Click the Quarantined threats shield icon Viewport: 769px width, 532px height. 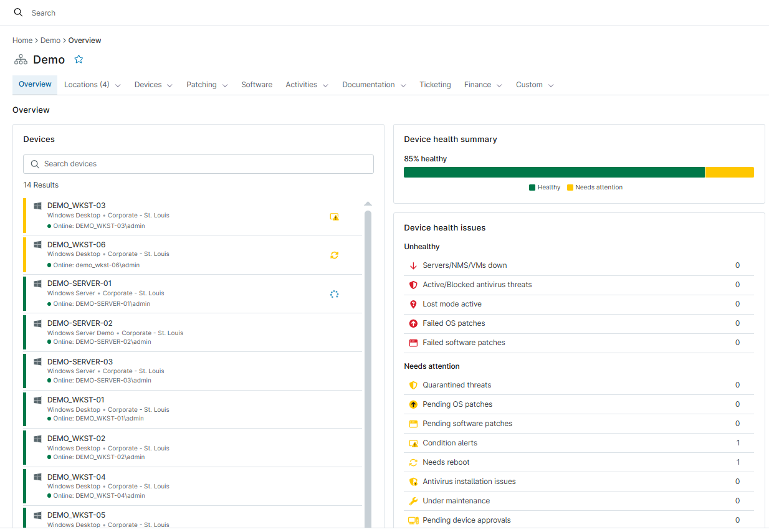pos(413,385)
